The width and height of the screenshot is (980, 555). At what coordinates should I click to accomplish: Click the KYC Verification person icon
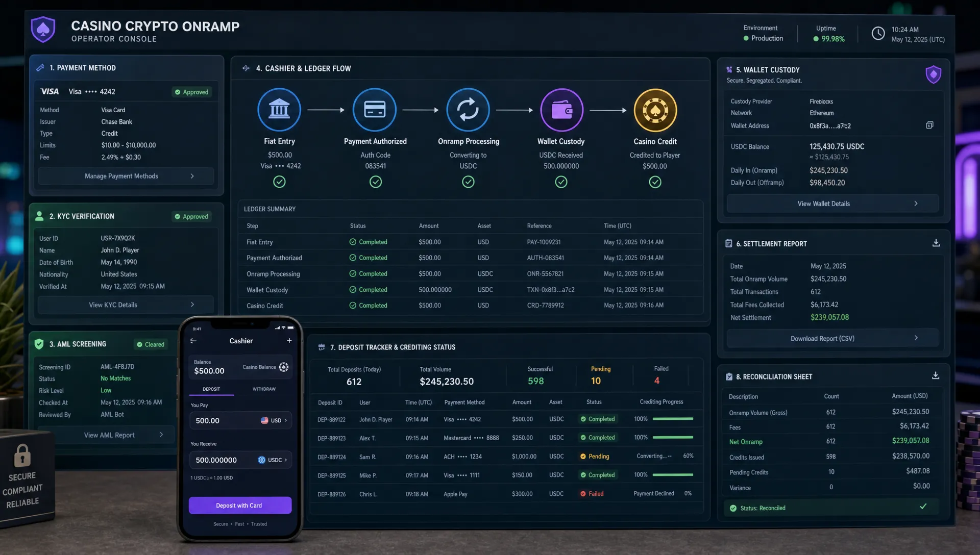[x=39, y=216]
